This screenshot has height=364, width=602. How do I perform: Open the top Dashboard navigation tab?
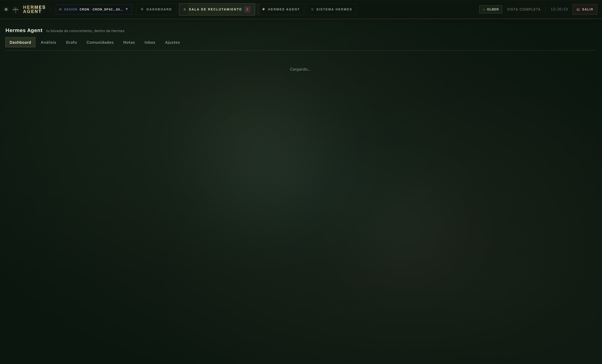point(156,9)
